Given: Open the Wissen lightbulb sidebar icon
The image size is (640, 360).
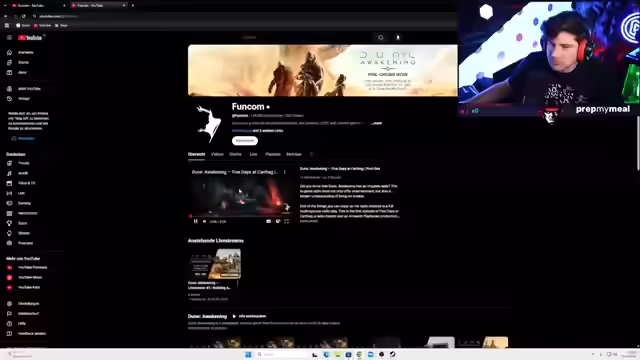Looking at the screenshot, I should (9, 233).
